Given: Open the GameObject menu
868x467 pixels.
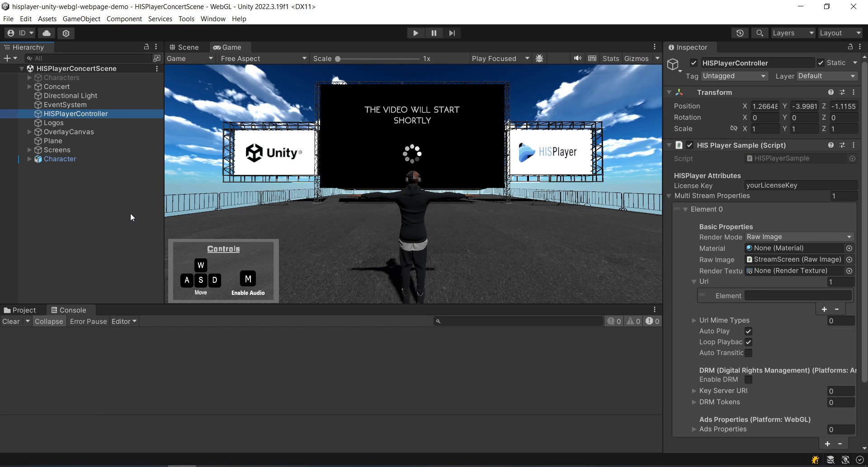Looking at the screenshot, I should [x=81, y=19].
